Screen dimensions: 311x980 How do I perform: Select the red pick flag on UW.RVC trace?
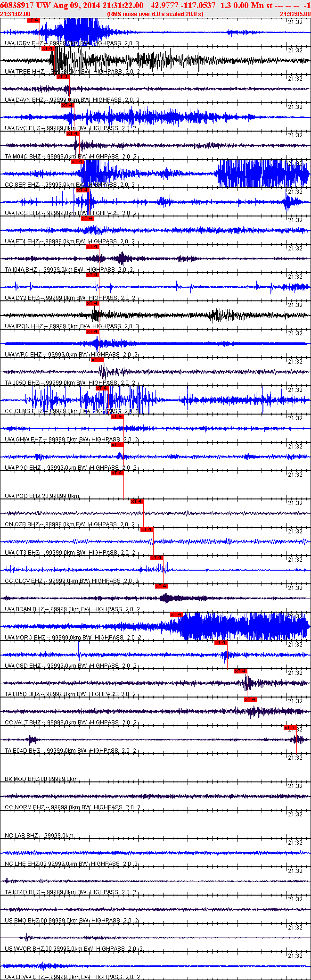[67, 105]
